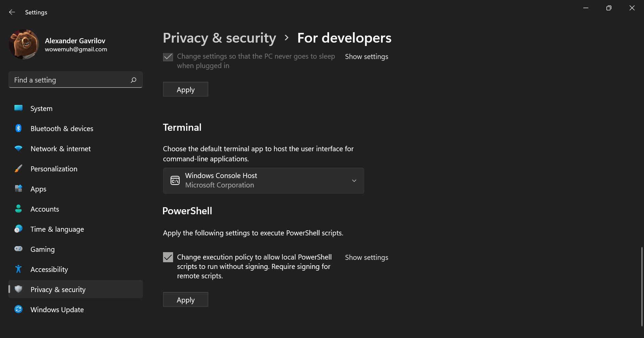Click the back arrow icon

point(12,12)
